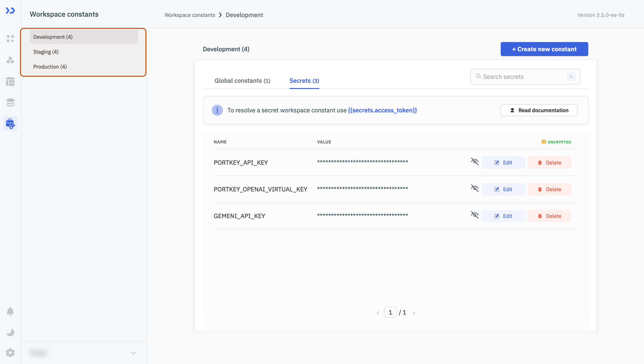Enable dark mode with the moon icon
Viewport: 644px width, 364px height.
(10, 332)
